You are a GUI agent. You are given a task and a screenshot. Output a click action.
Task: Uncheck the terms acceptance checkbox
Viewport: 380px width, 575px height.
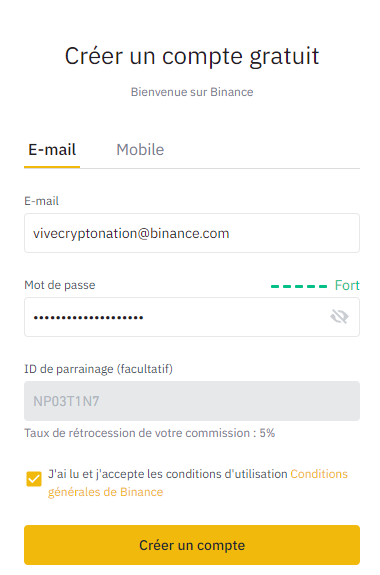(x=34, y=479)
